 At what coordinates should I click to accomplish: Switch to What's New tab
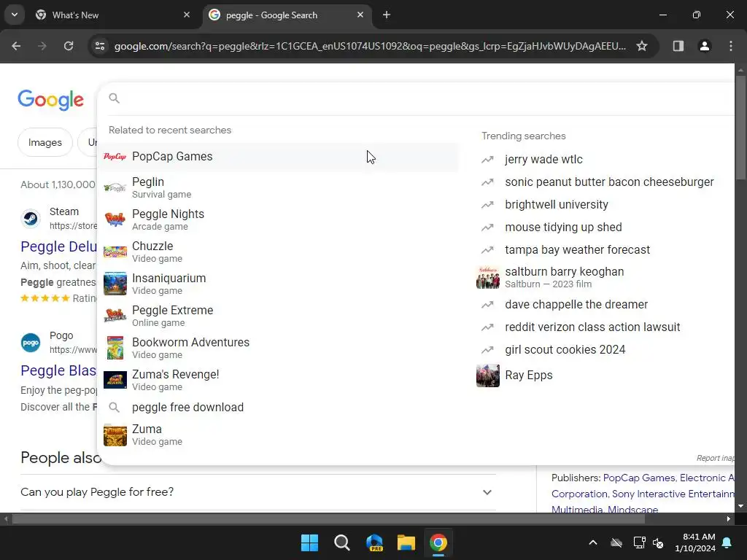coord(112,15)
